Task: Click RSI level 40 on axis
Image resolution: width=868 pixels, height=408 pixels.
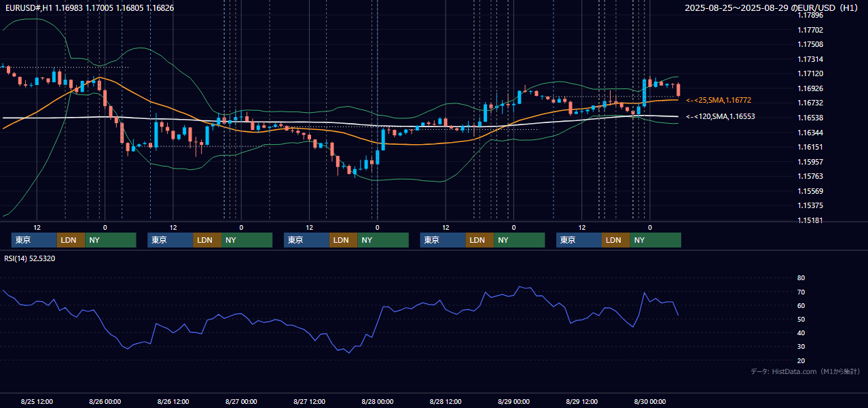Action: point(801,333)
